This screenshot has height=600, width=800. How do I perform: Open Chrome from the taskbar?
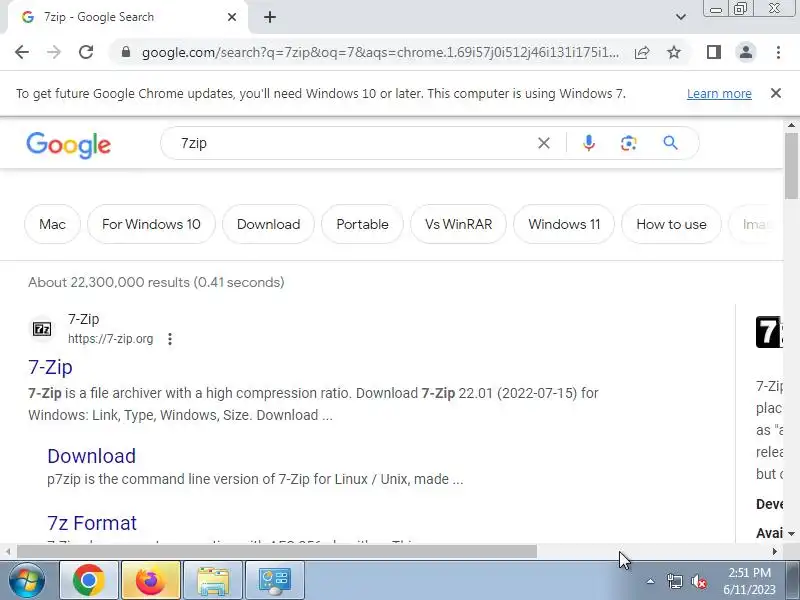point(89,580)
